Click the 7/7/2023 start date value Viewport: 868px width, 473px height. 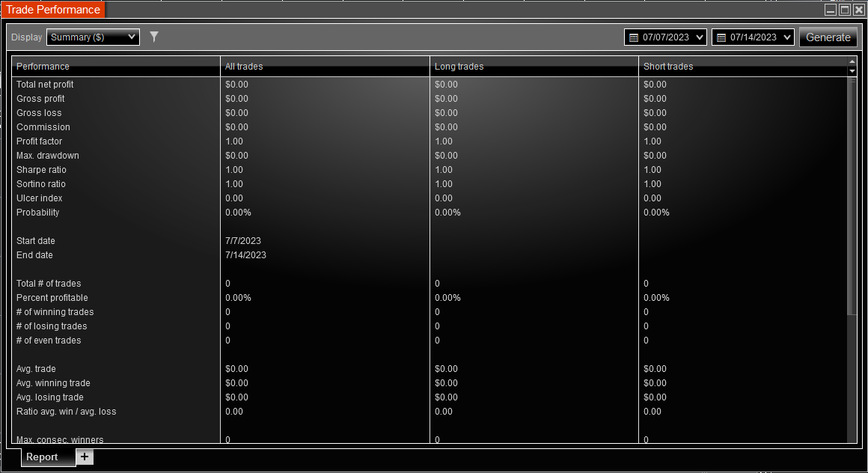pyautogui.click(x=243, y=241)
